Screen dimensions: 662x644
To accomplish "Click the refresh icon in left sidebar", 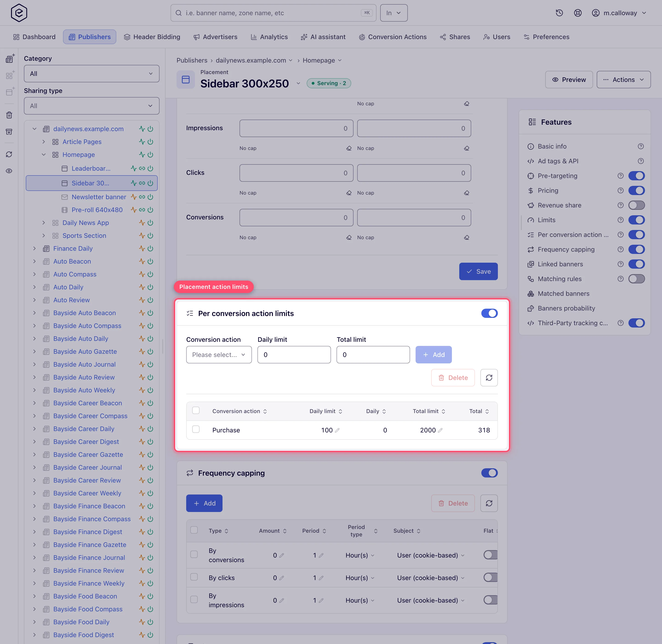I will [9, 154].
